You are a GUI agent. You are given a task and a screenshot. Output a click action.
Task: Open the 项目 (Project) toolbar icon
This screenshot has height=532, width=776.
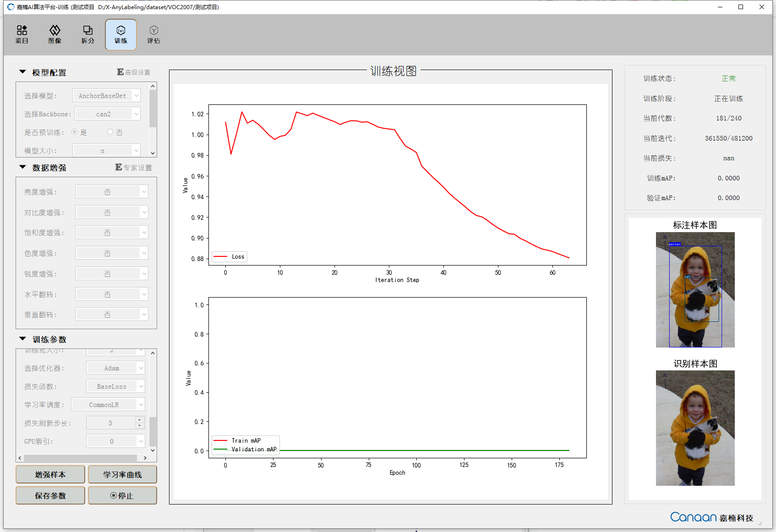coord(22,34)
